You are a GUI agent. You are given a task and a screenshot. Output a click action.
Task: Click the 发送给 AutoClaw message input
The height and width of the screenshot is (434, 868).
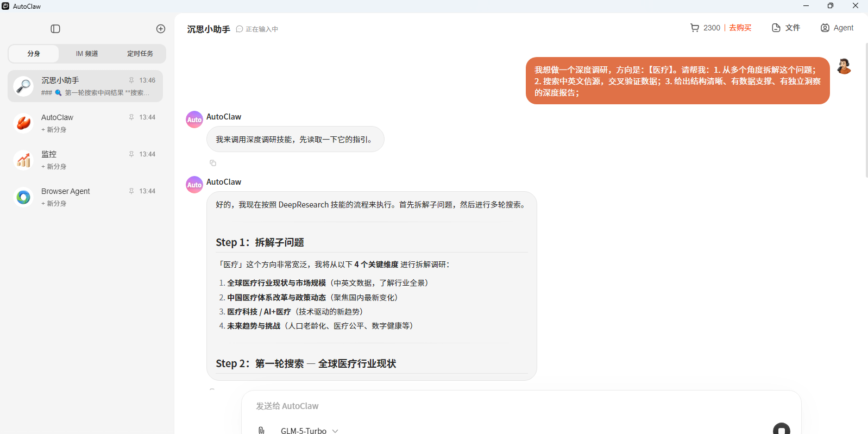[489, 406]
